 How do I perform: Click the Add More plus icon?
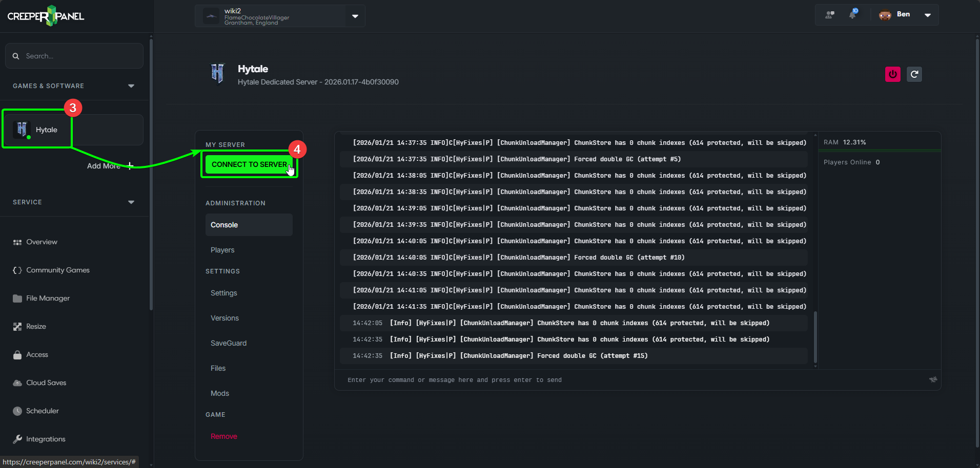(130, 165)
